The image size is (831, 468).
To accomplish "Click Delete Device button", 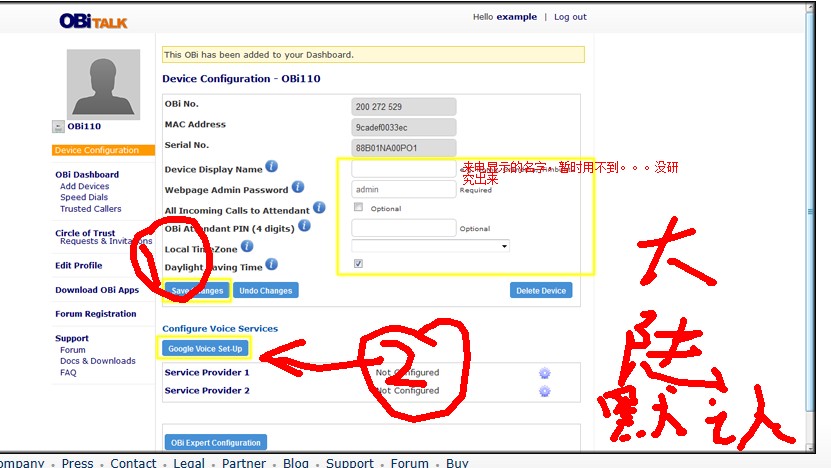I will click(x=541, y=290).
